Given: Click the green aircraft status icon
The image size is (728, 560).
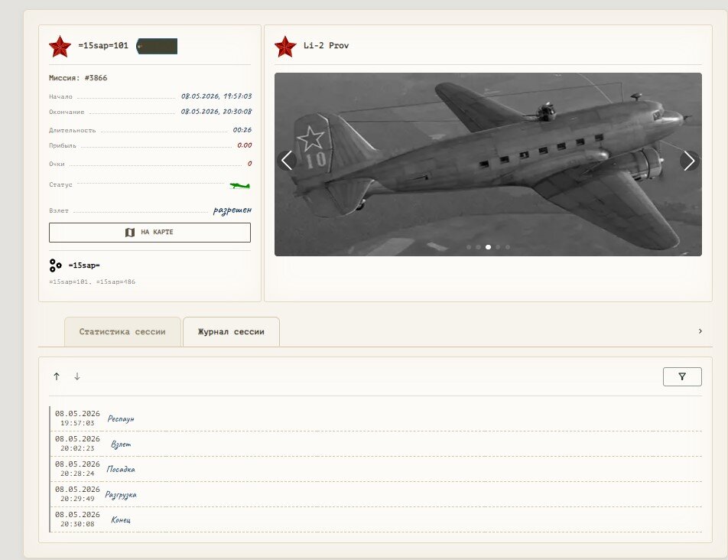Looking at the screenshot, I should coord(239,186).
